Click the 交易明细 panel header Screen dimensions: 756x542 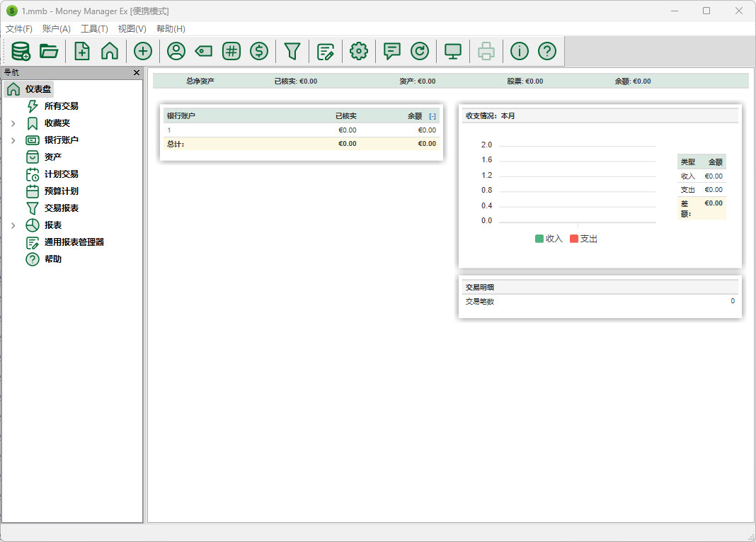coord(600,287)
